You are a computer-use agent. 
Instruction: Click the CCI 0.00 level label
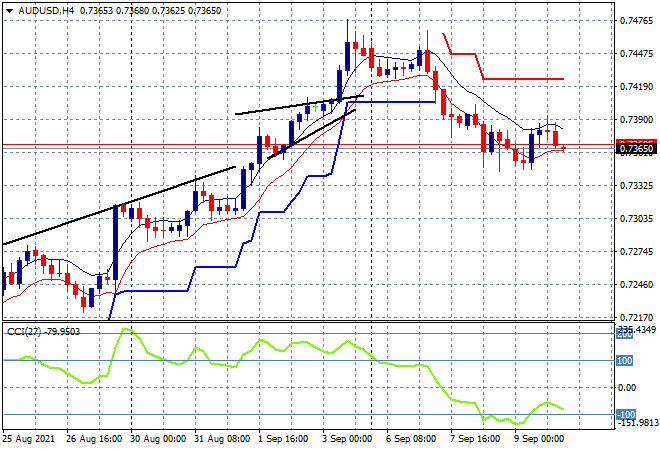pos(627,388)
